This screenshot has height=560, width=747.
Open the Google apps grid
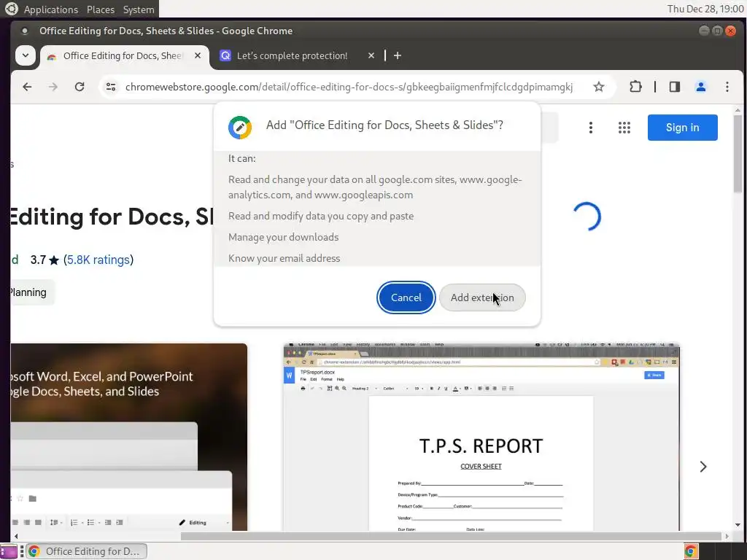pos(624,128)
